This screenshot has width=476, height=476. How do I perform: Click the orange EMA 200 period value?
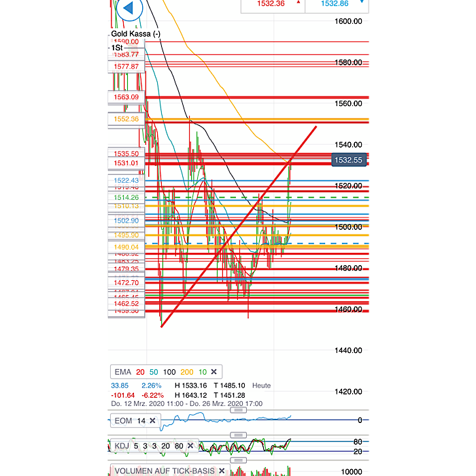coord(187,372)
